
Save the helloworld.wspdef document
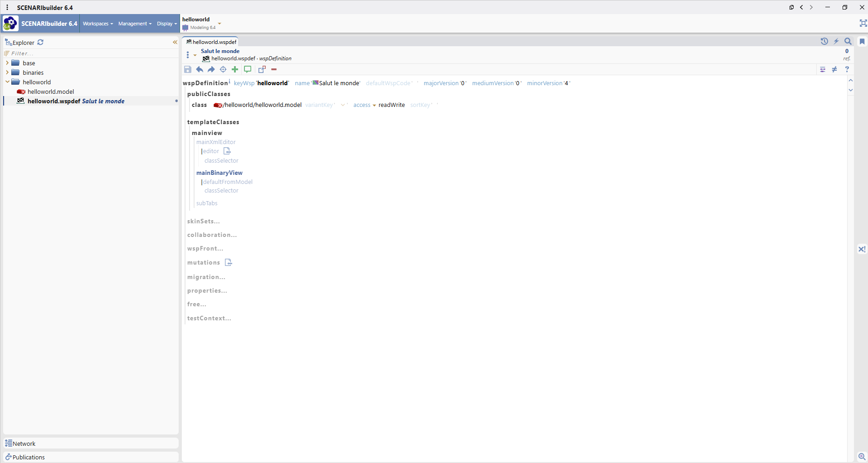click(187, 69)
